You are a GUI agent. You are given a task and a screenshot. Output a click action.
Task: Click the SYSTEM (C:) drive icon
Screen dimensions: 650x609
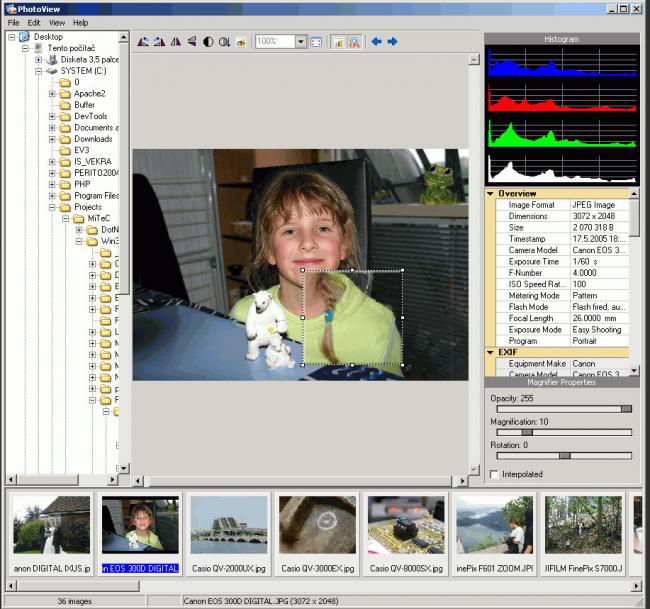(x=52, y=71)
